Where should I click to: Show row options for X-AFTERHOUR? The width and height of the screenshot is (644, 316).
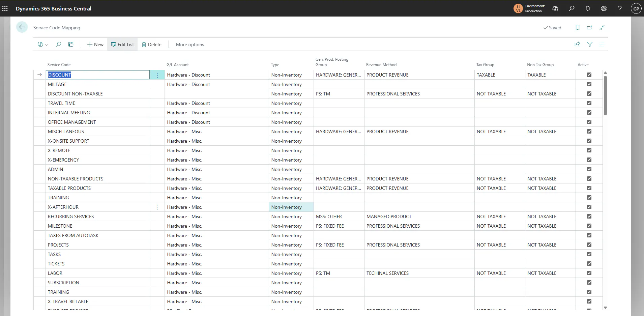click(x=157, y=207)
